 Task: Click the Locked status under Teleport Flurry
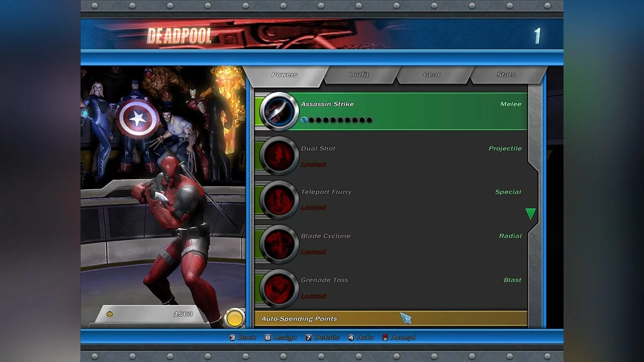pos(313,208)
